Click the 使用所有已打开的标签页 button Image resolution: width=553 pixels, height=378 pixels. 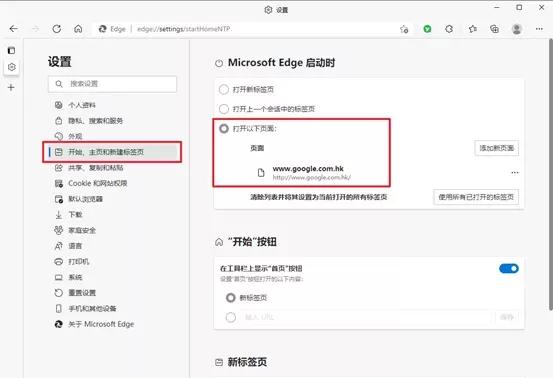click(476, 197)
